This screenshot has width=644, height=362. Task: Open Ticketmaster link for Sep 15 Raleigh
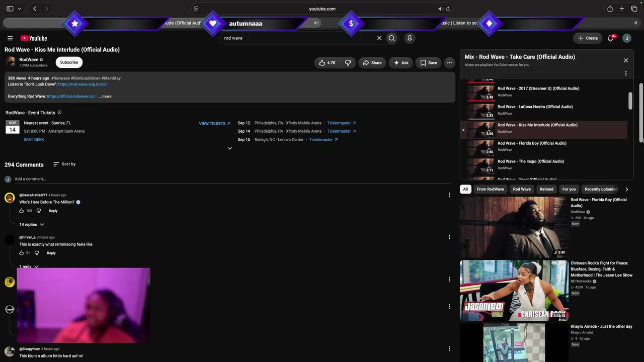tap(324, 140)
